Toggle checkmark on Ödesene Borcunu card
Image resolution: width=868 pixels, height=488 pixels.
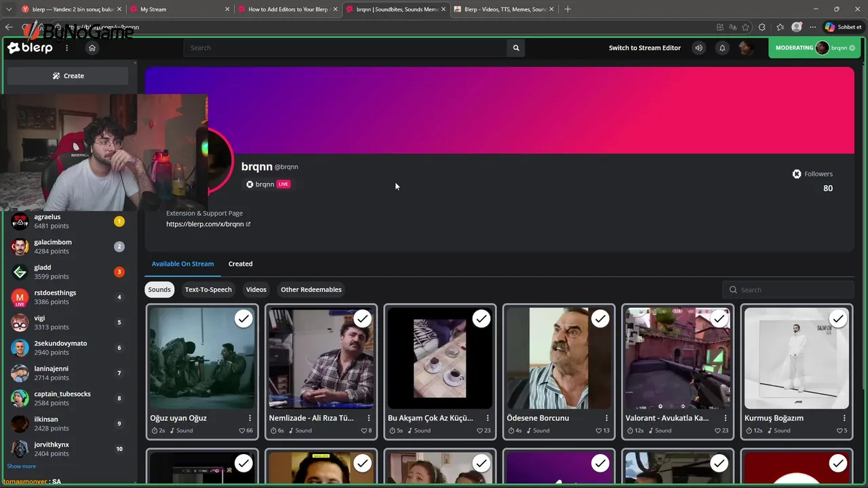point(600,319)
